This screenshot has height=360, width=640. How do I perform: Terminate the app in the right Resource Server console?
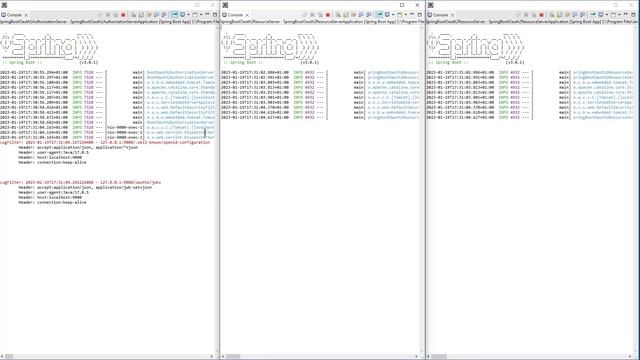click(542, 15)
